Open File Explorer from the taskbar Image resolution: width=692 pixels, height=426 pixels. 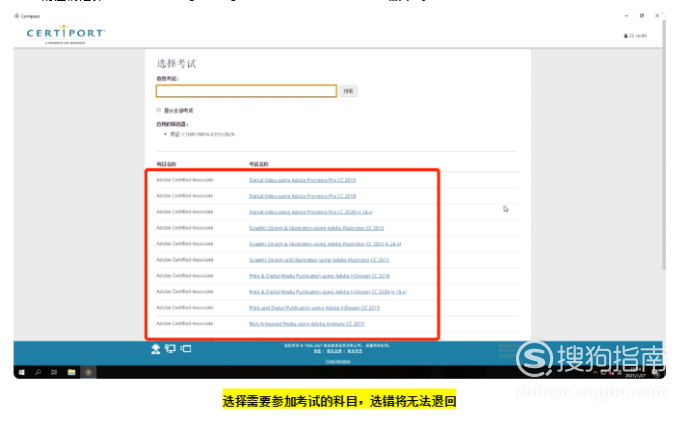click(71, 373)
